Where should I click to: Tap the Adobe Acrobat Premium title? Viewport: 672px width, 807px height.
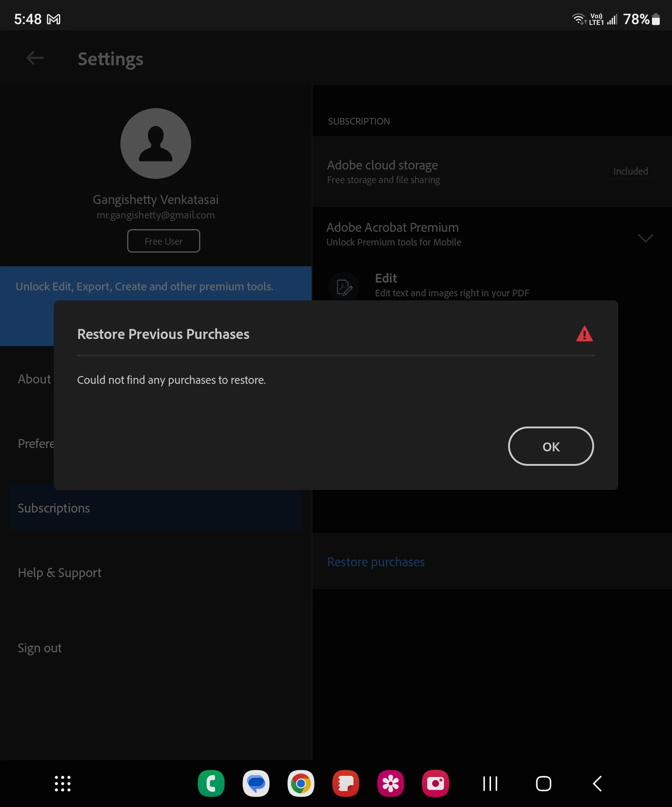tap(392, 227)
